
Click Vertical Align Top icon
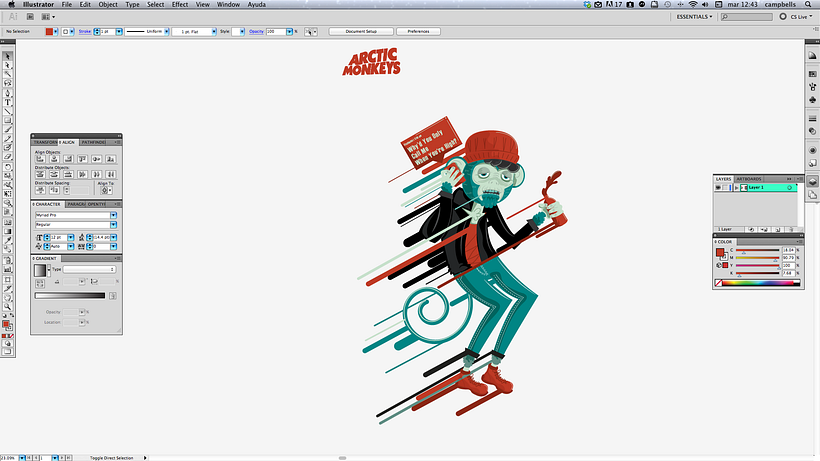click(x=83, y=159)
